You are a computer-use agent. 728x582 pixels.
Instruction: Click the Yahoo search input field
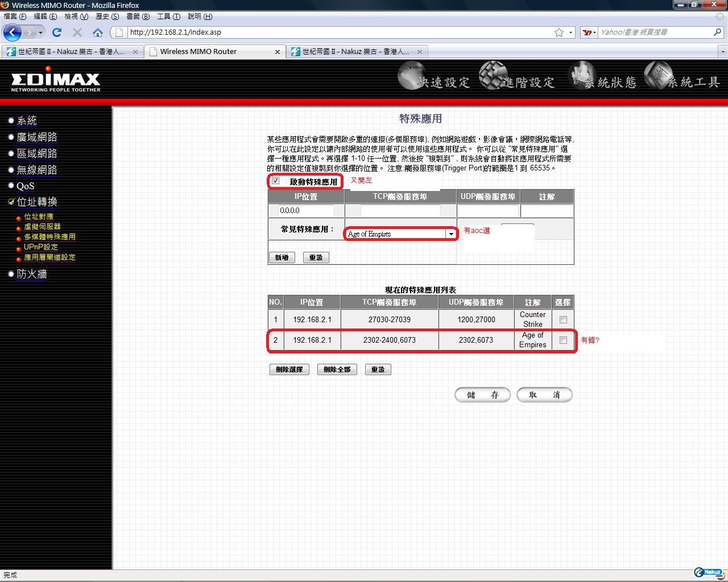point(655,32)
